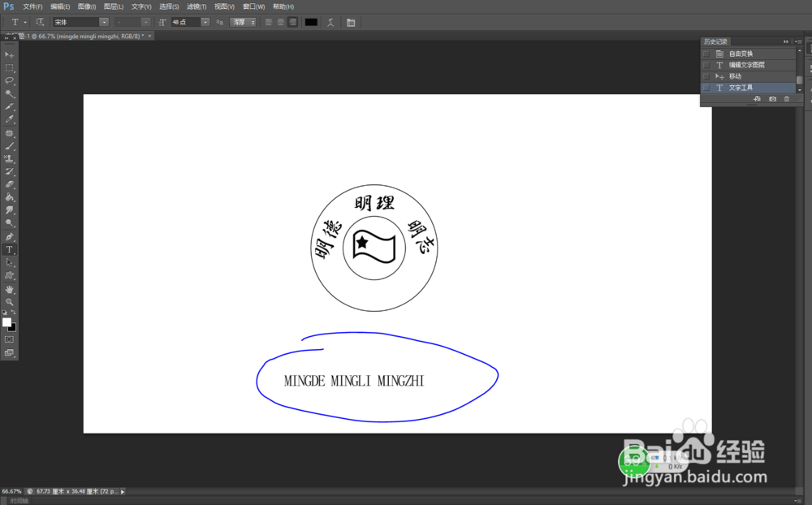The height and width of the screenshot is (505, 812).
Task: Align text right
Action: 292,22
